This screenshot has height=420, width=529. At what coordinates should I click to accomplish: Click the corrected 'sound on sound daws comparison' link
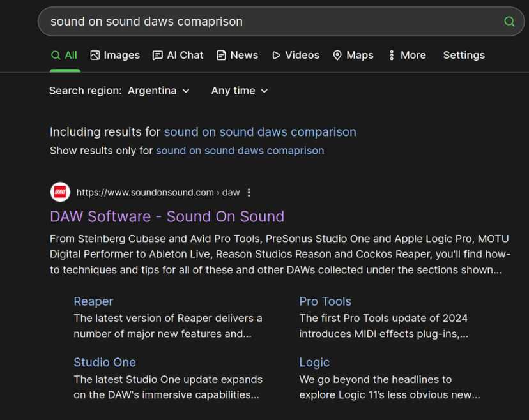[x=260, y=132]
